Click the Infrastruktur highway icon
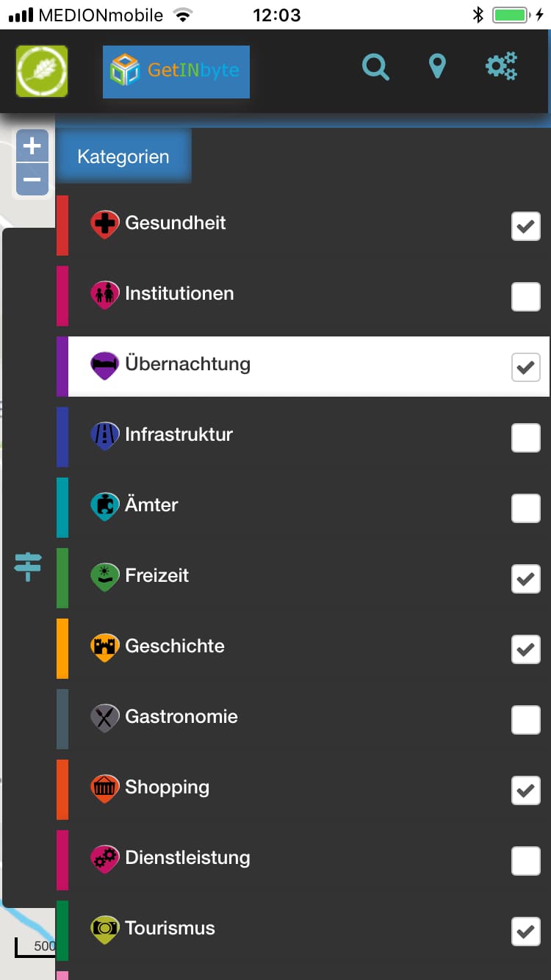This screenshot has height=980, width=551. pyautogui.click(x=104, y=435)
